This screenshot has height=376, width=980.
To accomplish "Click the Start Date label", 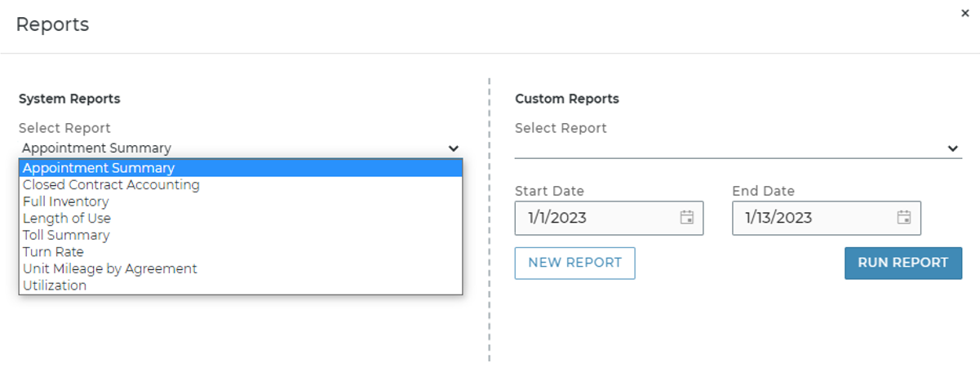I will tap(549, 191).
